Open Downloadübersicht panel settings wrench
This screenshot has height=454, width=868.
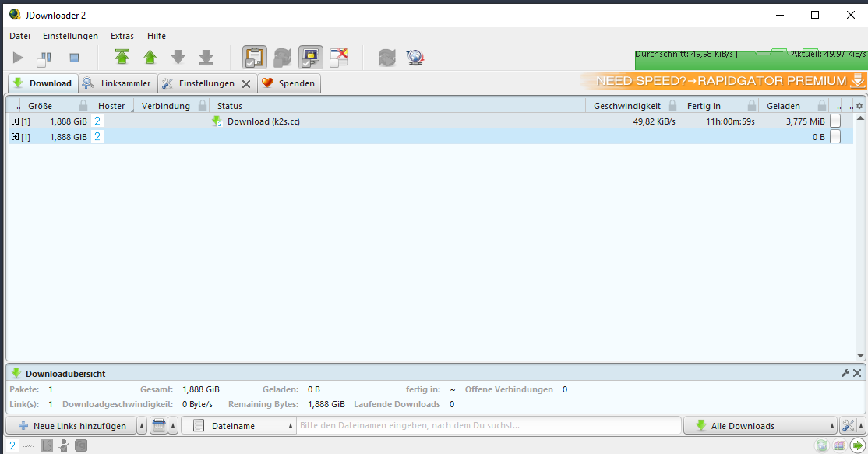[845, 373]
